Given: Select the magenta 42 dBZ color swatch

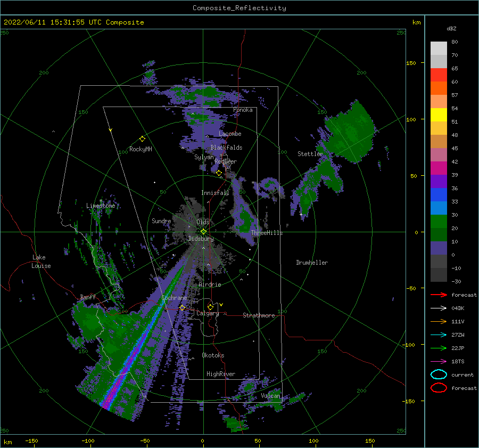Looking at the screenshot, I should (x=439, y=168).
